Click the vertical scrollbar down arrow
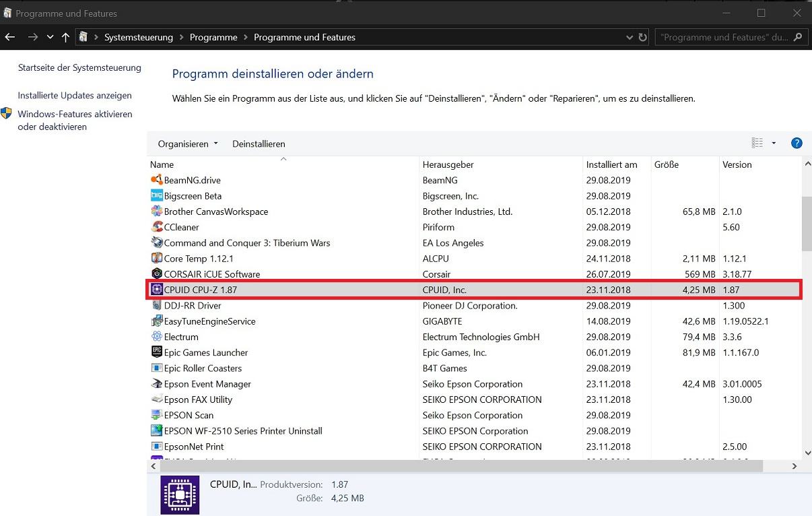This screenshot has width=812, height=516. click(807, 454)
